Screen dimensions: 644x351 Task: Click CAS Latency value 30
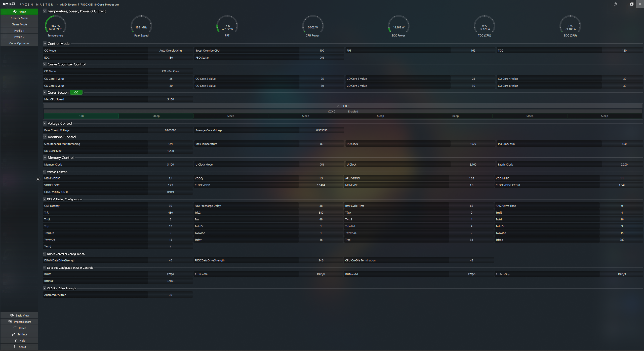coord(171,206)
